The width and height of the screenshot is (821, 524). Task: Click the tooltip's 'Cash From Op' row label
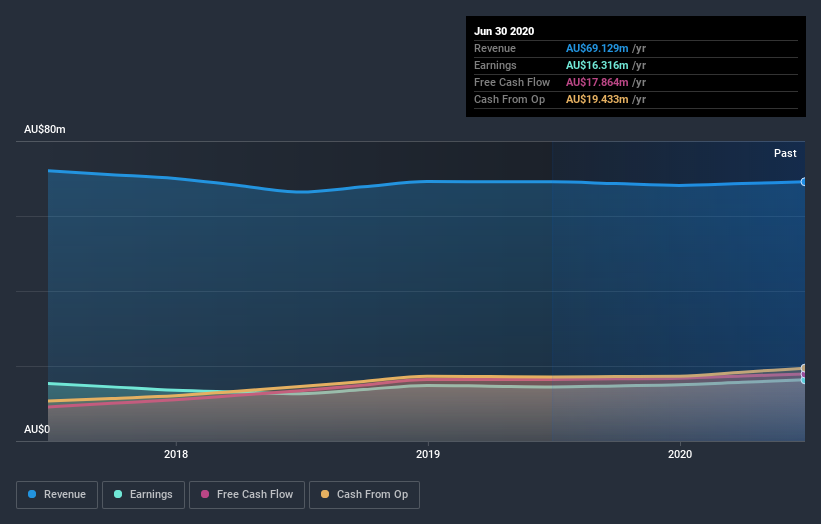[509, 99]
